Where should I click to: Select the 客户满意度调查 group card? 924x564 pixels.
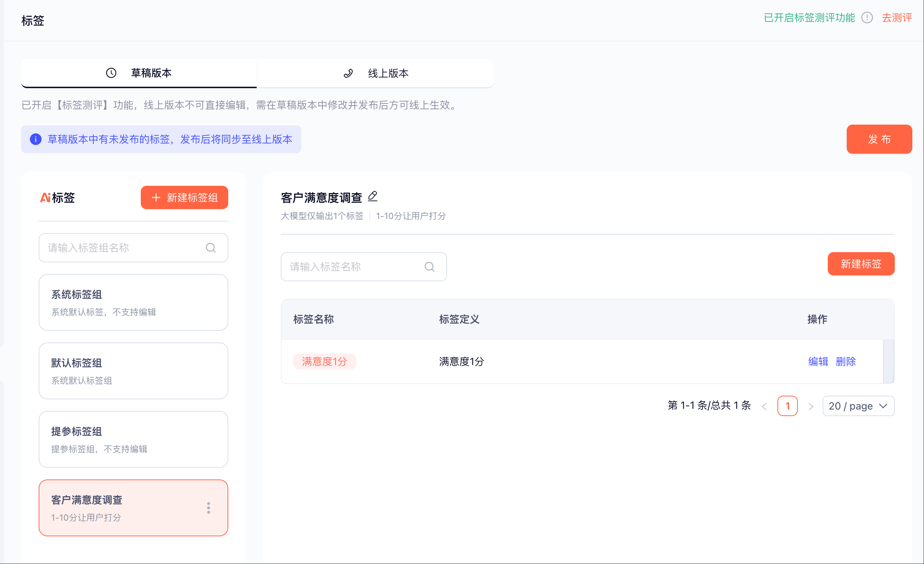coord(133,508)
